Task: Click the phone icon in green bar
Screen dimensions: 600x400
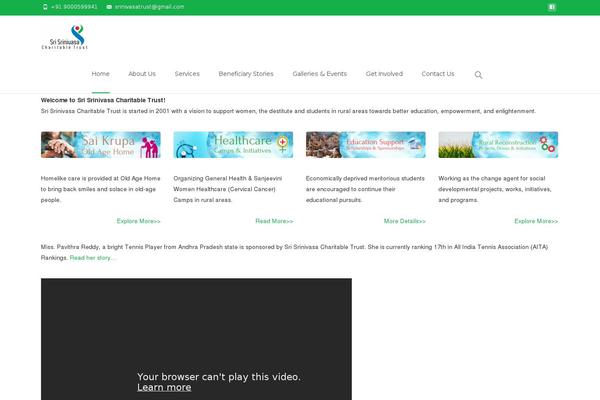Action: tap(45, 7)
